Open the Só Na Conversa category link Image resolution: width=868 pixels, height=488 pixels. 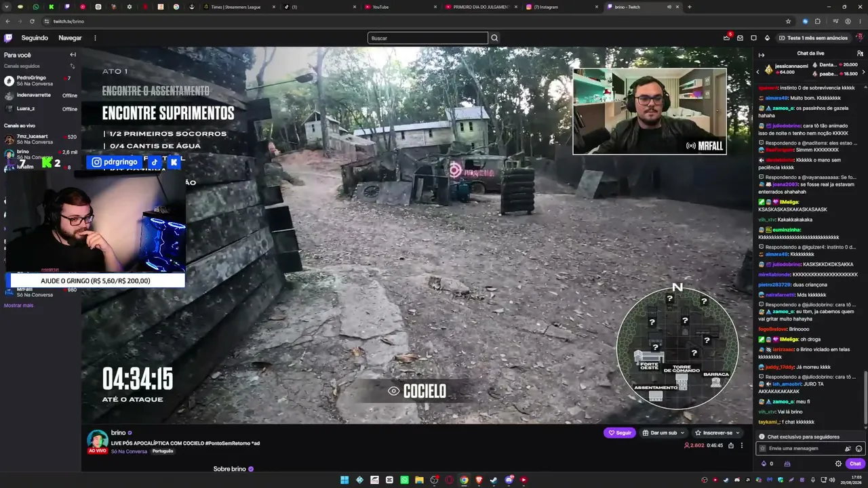click(130, 451)
